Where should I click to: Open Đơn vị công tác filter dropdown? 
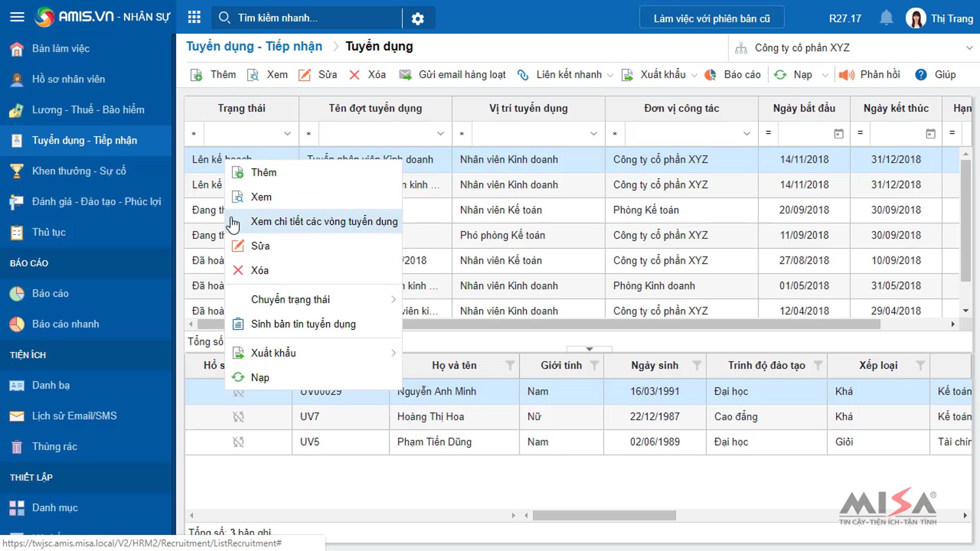pos(746,133)
